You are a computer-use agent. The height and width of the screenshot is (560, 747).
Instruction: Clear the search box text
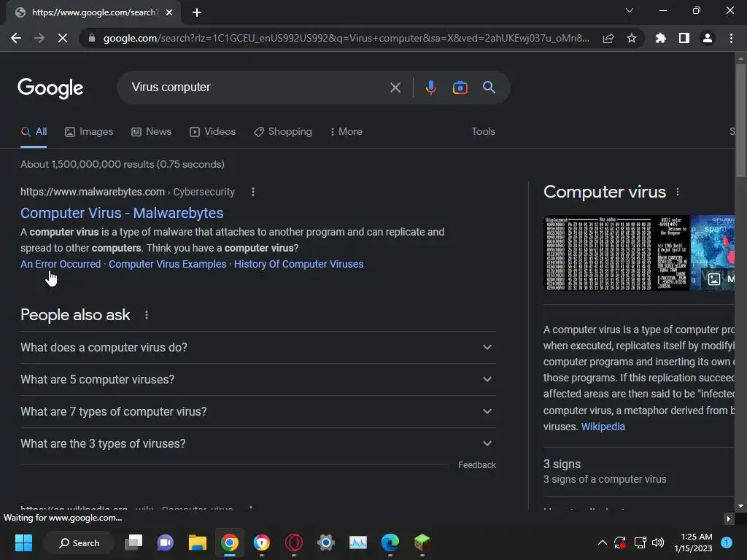(x=395, y=87)
